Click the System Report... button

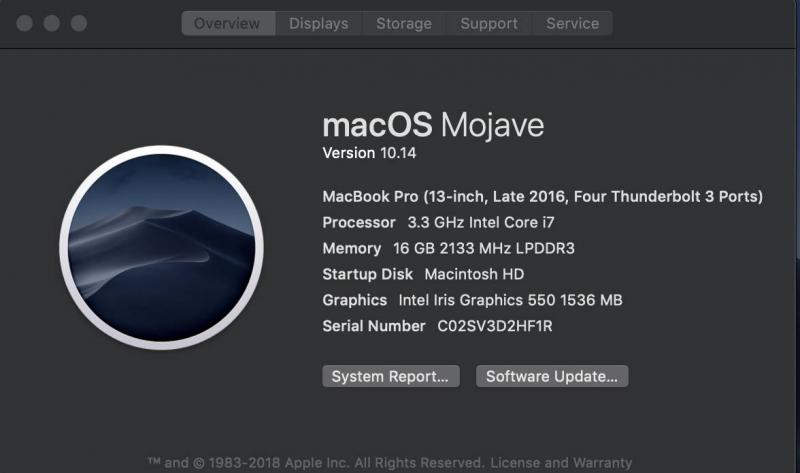[x=391, y=376]
